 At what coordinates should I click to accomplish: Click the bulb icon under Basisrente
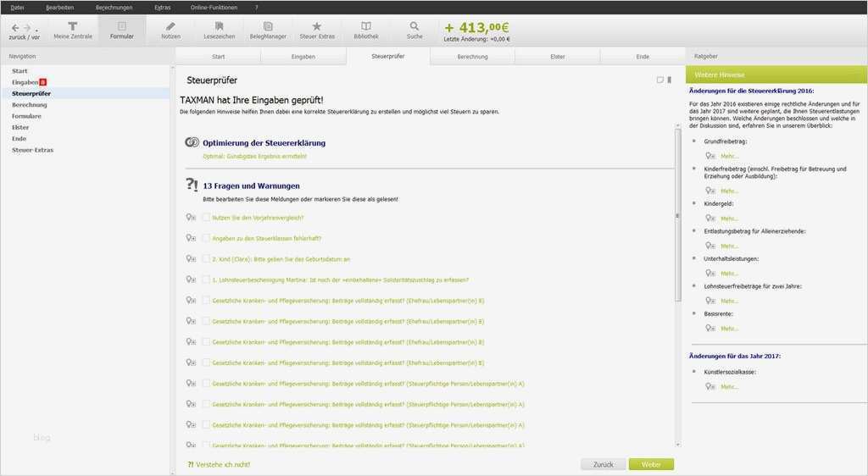pos(710,329)
